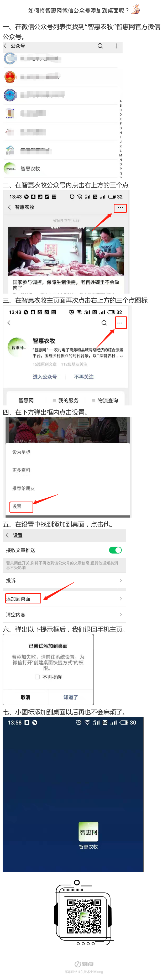Screen dimensions: 168x980
Task: Tap the search icon in 公众号 header
Action: coord(100,46)
